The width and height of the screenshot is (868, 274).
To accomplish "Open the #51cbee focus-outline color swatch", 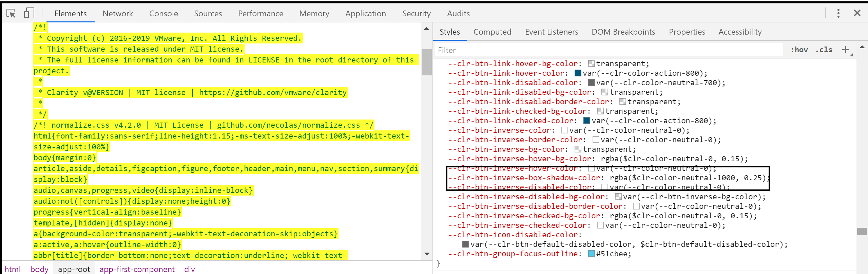I will (591, 254).
